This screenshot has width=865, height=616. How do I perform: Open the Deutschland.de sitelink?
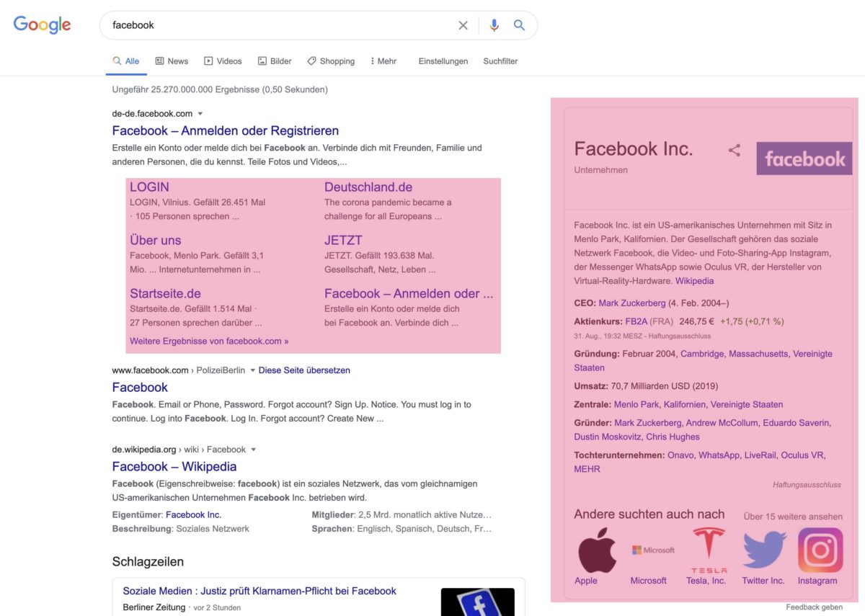(368, 187)
